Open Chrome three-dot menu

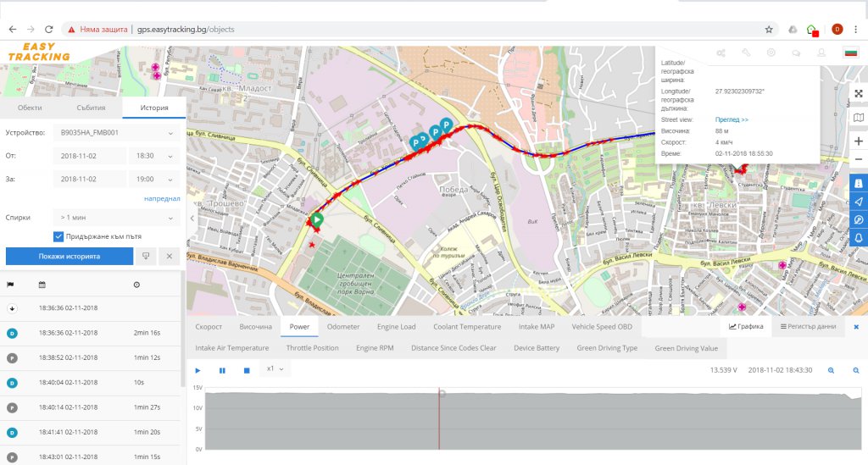pos(856,30)
